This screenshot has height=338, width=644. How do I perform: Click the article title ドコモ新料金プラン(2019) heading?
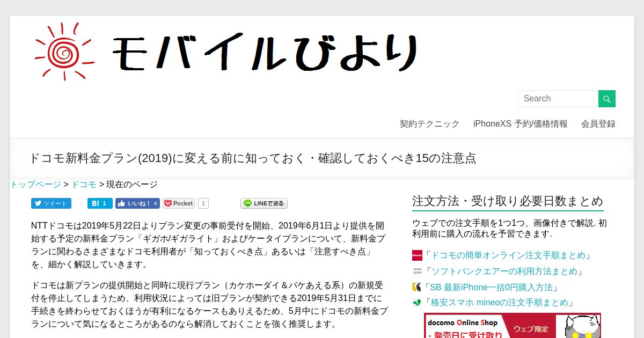pyautogui.click(x=252, y=158)
